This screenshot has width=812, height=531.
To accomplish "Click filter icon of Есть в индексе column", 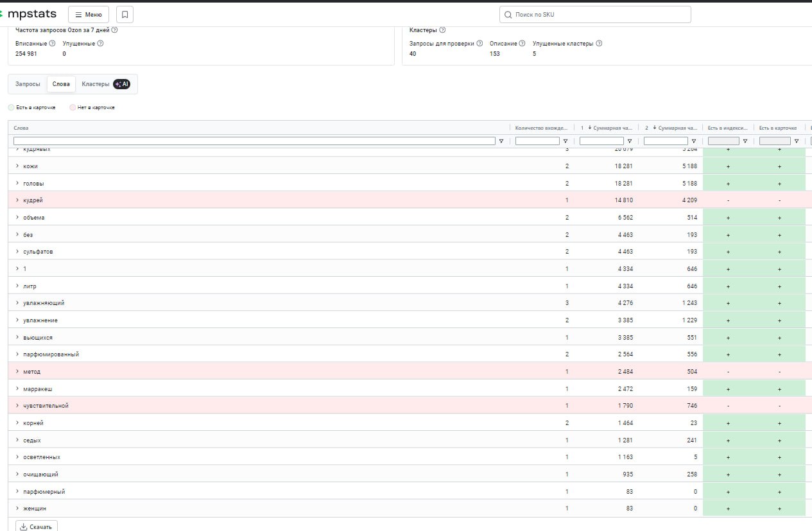I will 745,141.
